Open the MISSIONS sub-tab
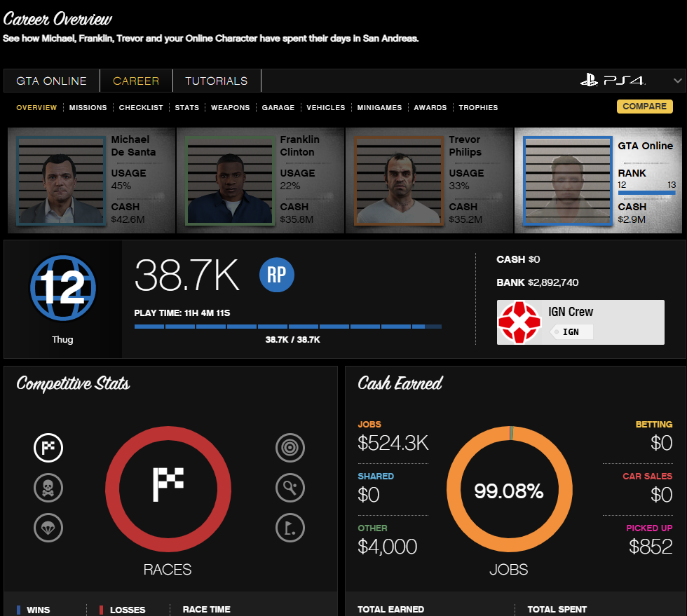Screen dimensions: 687x616 pos(88,107)
